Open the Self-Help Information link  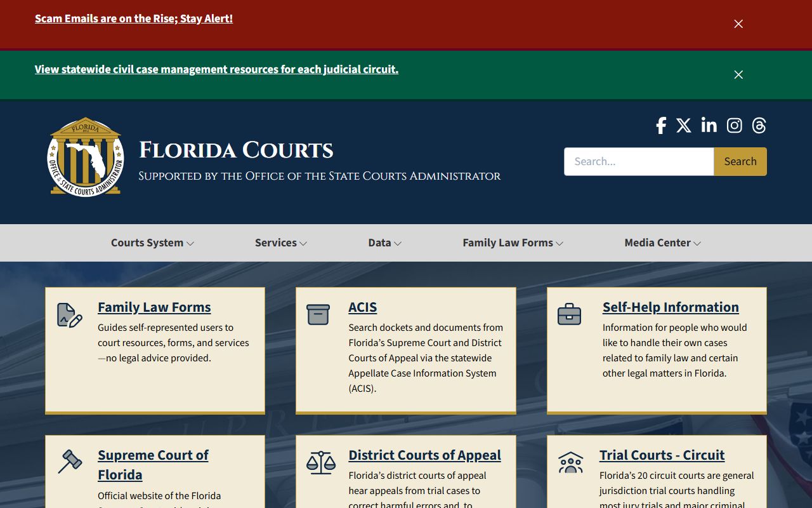671,307
